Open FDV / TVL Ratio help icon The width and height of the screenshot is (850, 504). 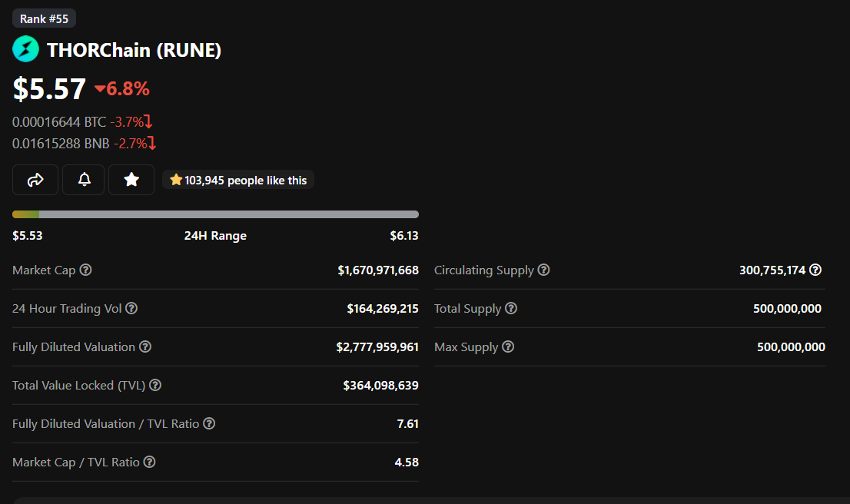point(209,424)
